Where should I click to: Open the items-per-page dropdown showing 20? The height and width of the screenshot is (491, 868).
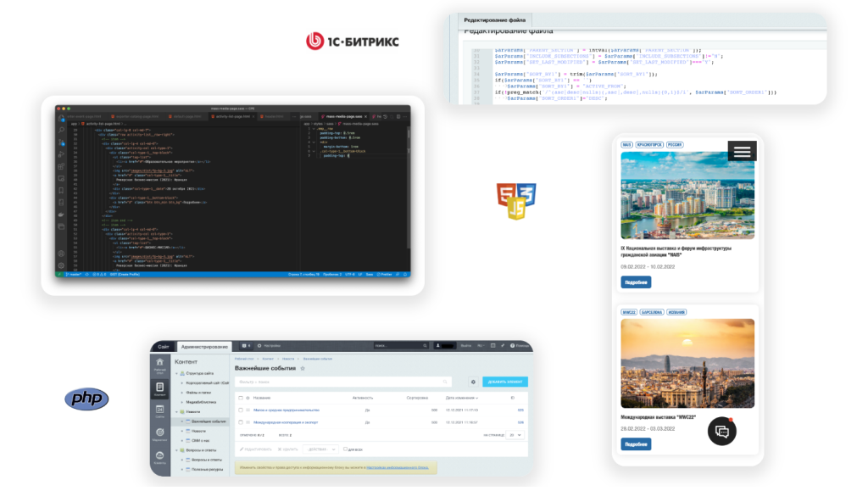515,434
